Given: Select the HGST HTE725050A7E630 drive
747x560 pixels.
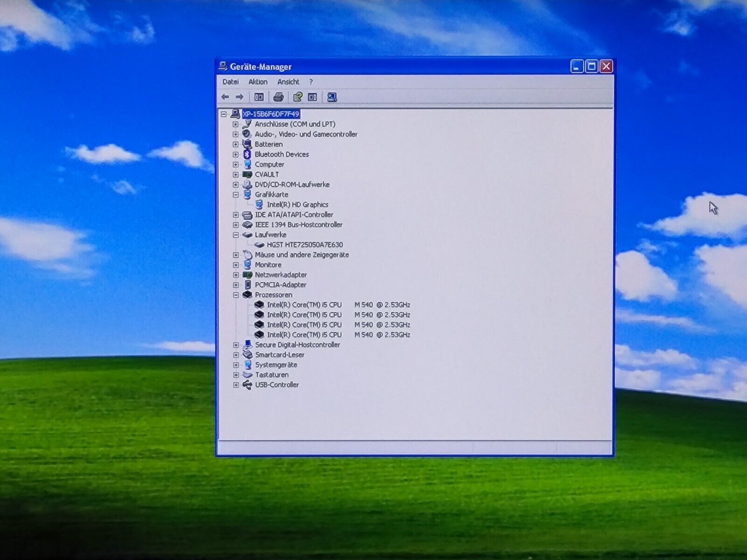Looking at the screenshot, I should (304, 245).
